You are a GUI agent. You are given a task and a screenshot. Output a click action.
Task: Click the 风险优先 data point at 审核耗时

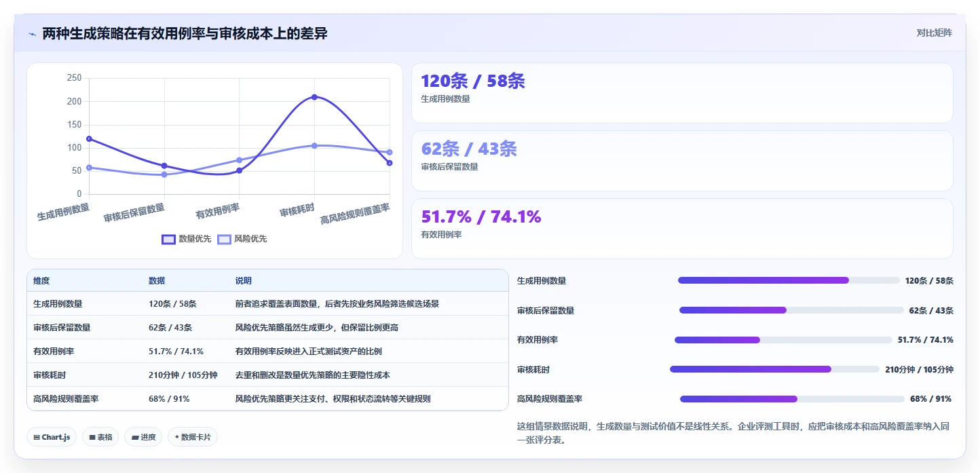pyautogui.click(x=314, y=145)
